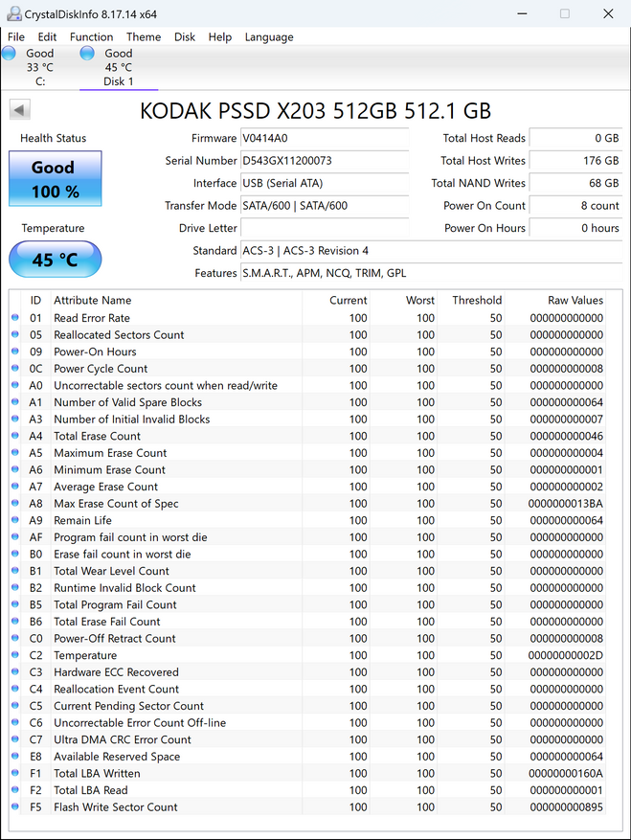Open the File menu
Screen dimensions: 631x840
16,36
